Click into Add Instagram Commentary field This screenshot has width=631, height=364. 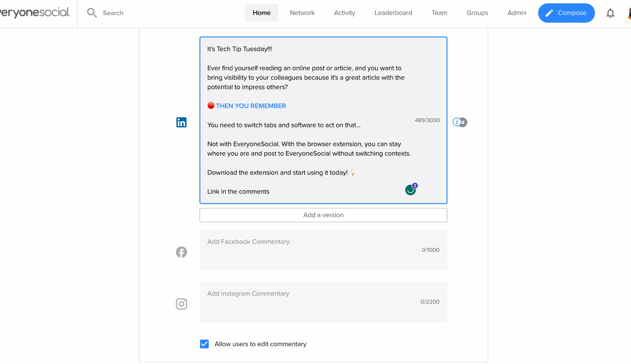pyautogui.click(x=323, y=302)
